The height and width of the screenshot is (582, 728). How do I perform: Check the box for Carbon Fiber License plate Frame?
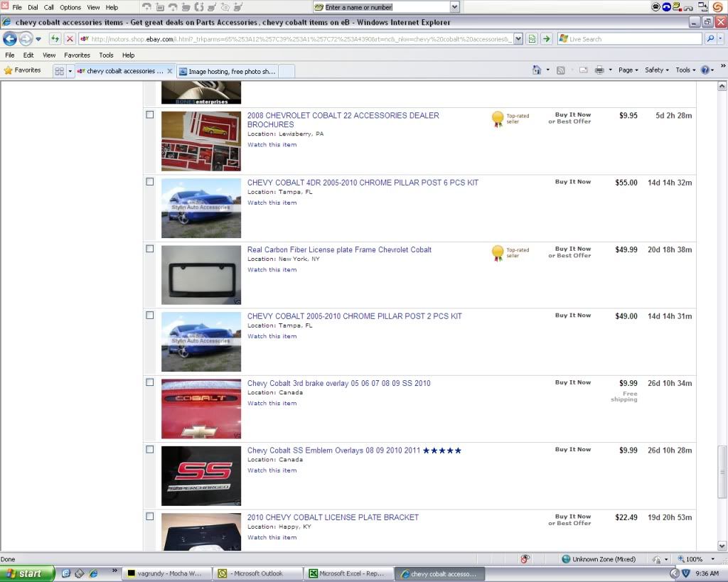150,249
